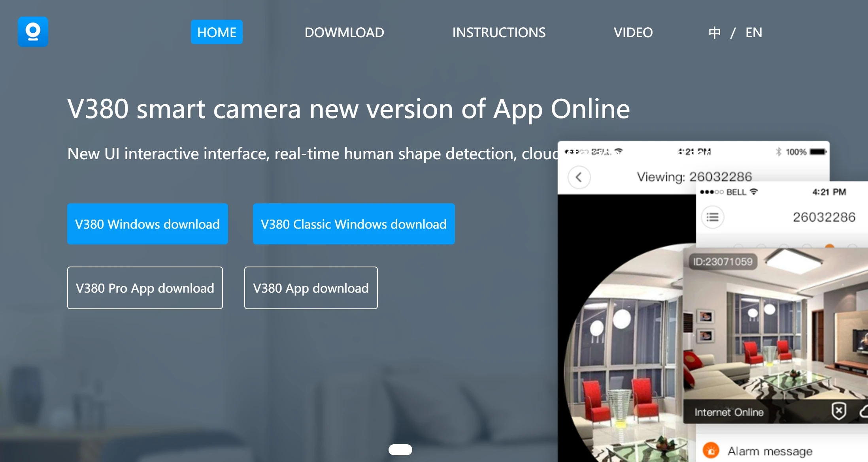Click V380 Windows download button
The height and width of the screenshot is (462, 868).
click(x=147, y=224)
